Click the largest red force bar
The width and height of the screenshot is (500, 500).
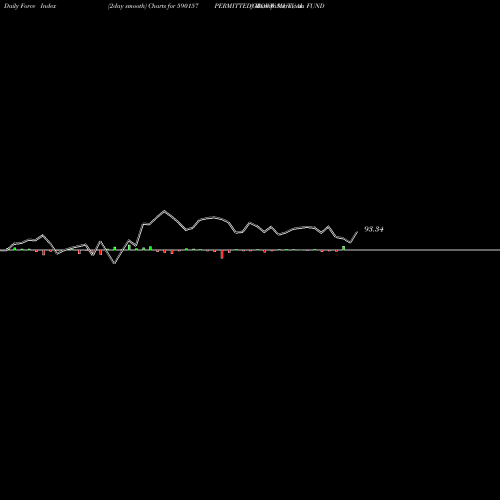tap(222, 254)
